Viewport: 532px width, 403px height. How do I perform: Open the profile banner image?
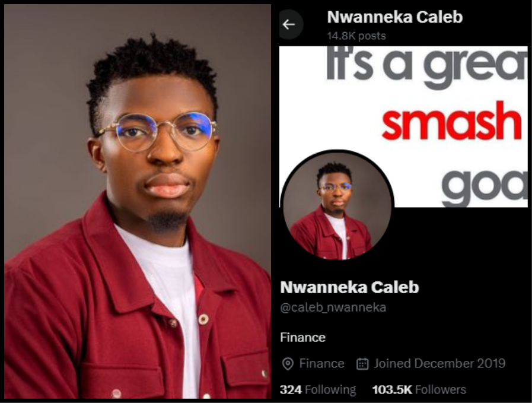pos(403,126)
